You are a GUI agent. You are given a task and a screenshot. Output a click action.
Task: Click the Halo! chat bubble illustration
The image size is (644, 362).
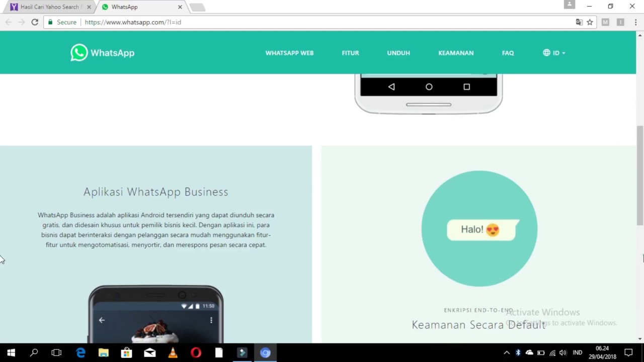[x=482, y=229]
